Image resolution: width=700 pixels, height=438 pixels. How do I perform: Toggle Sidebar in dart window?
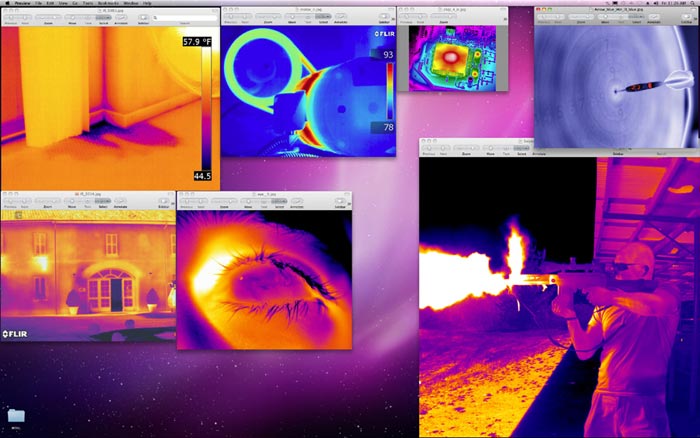click(x=686, y=17)
